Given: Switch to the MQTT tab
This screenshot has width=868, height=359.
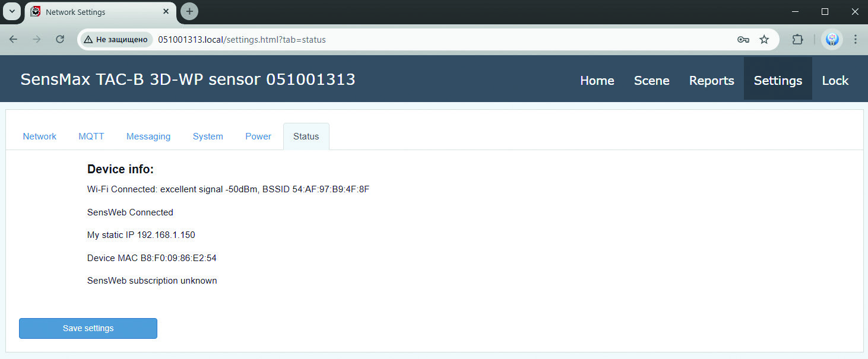Looking at the screenshot, I should coord(91,136).
